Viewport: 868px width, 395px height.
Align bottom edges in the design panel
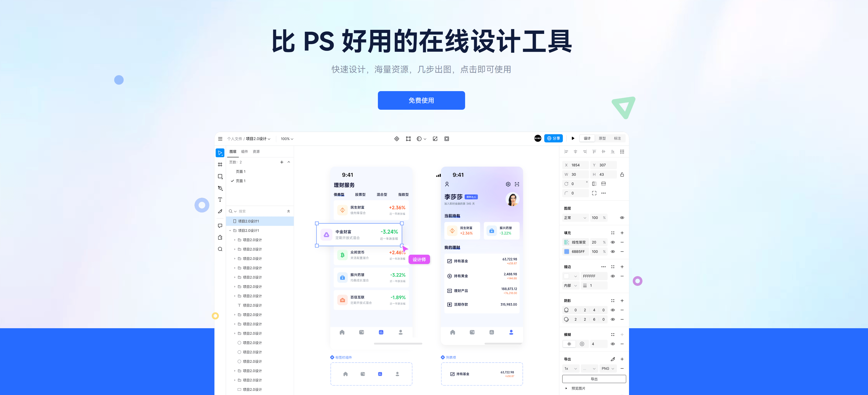coord(613,151)
